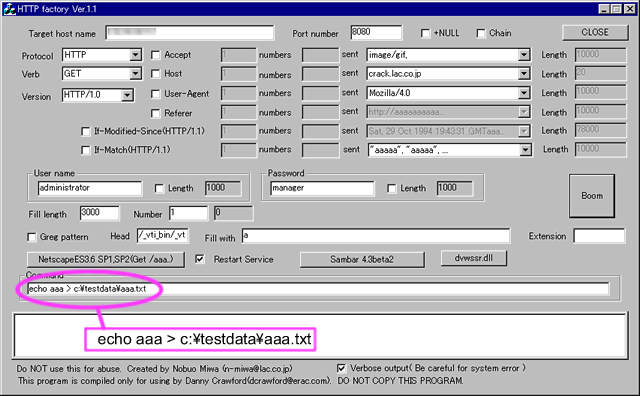Toggle the Chain checkbox

coord(481,33)
